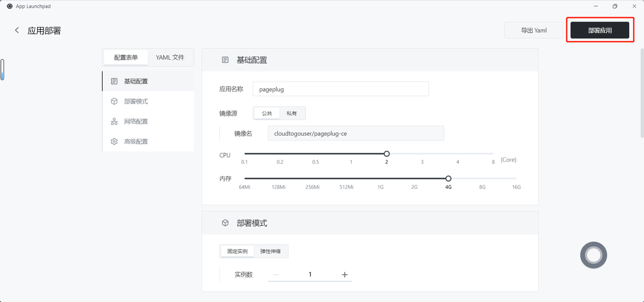Image resolution: width=644 pixels, height=302 pixels.
Task: Choose 固定实例 deployment mode
Action: point(237,251)
